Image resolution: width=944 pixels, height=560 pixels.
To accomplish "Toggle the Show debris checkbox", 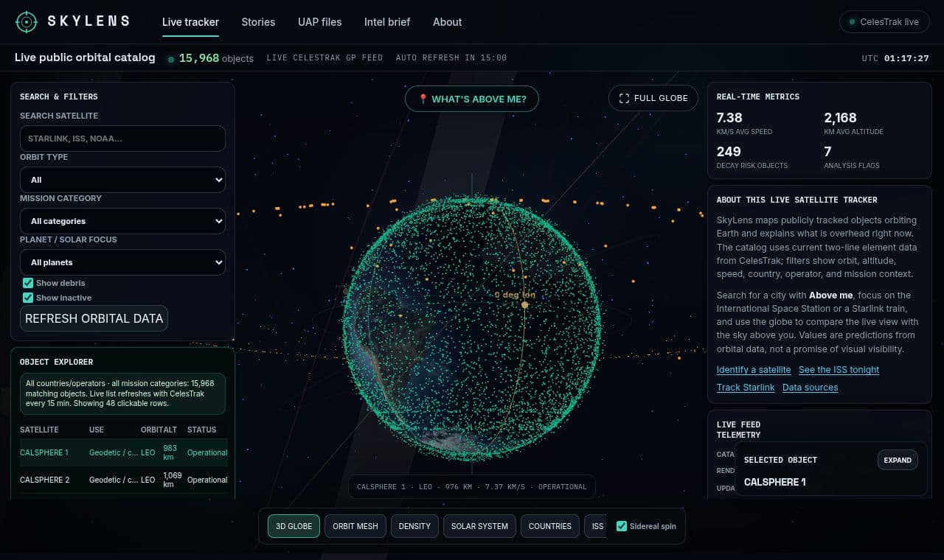I will 28,283.
